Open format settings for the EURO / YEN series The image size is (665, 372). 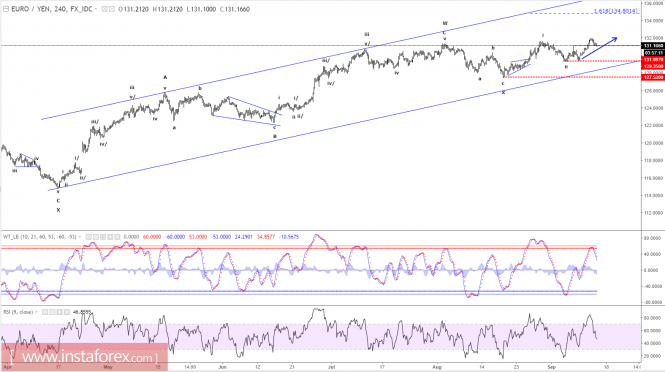pyautogui.click(x=112, y=9)
